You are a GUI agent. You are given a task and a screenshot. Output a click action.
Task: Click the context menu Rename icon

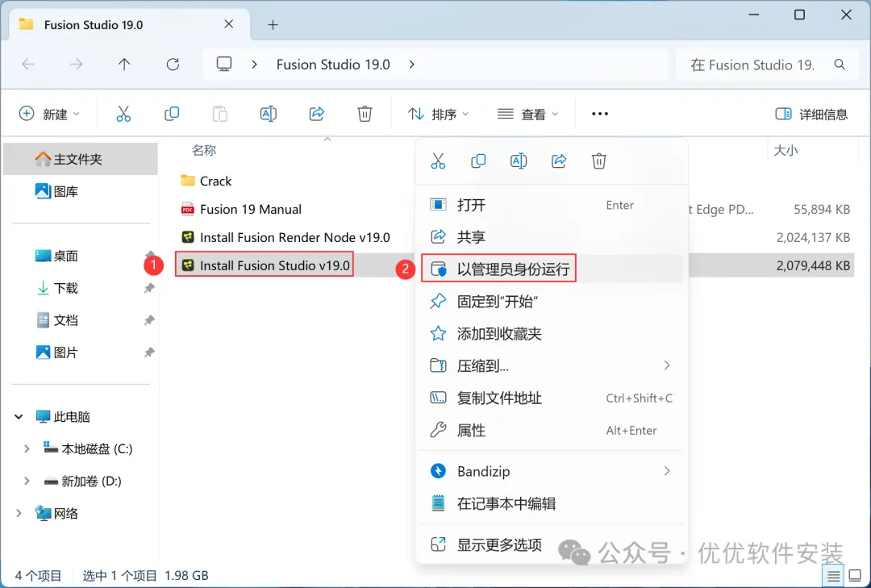519,161
